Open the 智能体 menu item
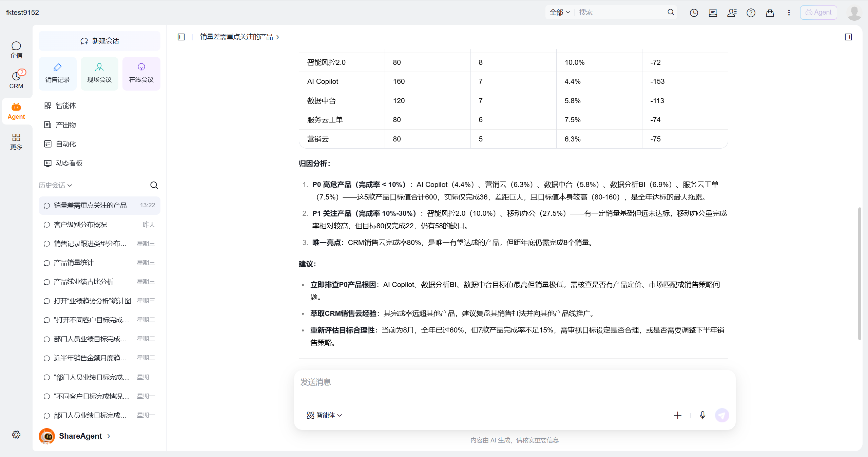Image resolution: width=868 pixels, height=457 pixels. (x=99, y=106)
